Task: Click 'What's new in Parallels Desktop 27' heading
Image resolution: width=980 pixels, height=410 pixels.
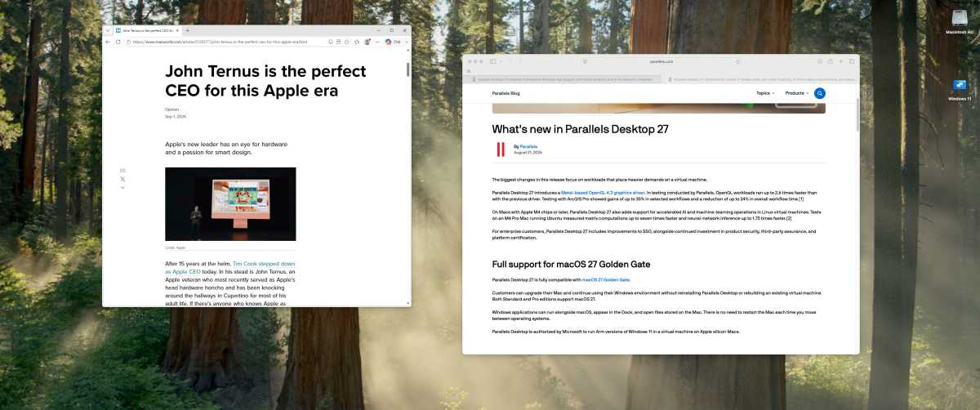Action: click(x=580, y=129)
